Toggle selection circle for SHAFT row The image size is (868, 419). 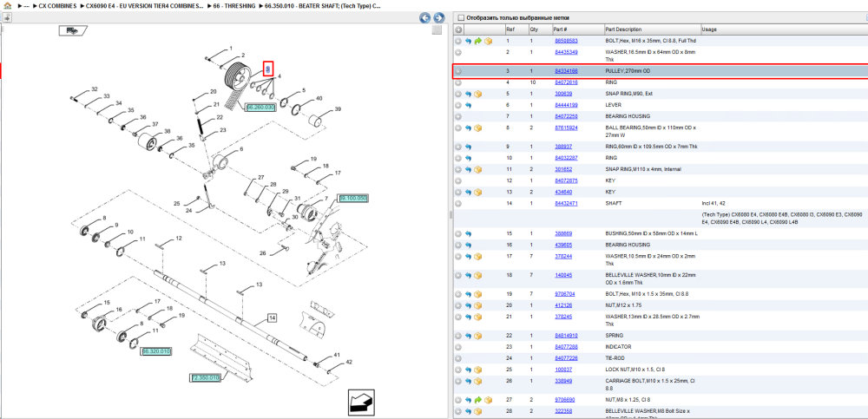click(458, 204)
